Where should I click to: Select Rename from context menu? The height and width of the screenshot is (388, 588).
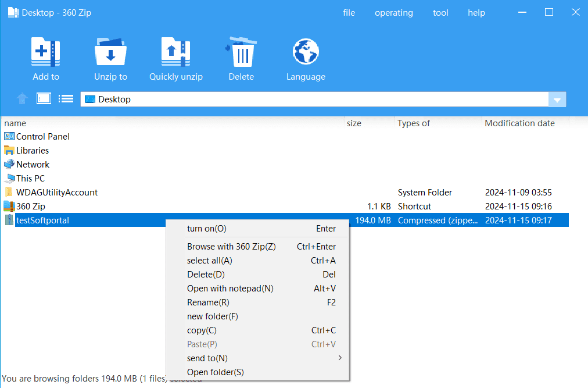click(208, 302)
